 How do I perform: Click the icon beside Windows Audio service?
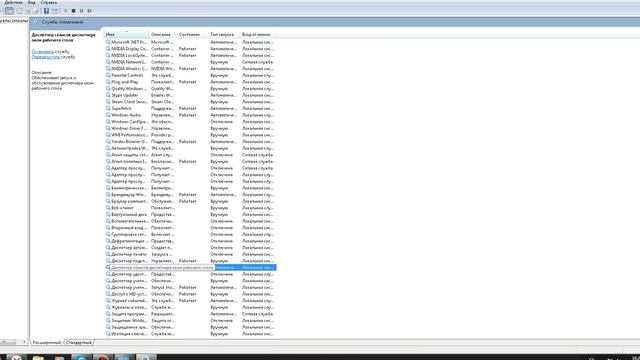[108, 115]
